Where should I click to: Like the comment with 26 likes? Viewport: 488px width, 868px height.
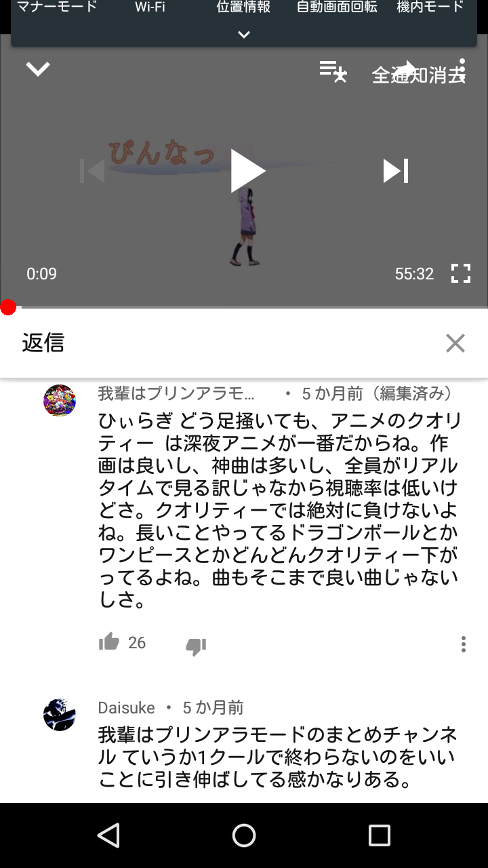pyautogui.click(x=109, y=642)
